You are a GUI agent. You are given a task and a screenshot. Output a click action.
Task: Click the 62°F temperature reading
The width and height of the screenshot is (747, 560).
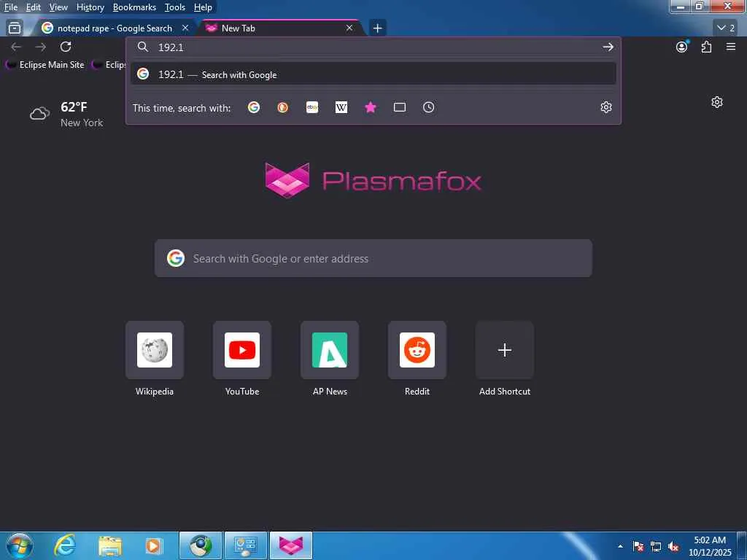tap(74, 106)
